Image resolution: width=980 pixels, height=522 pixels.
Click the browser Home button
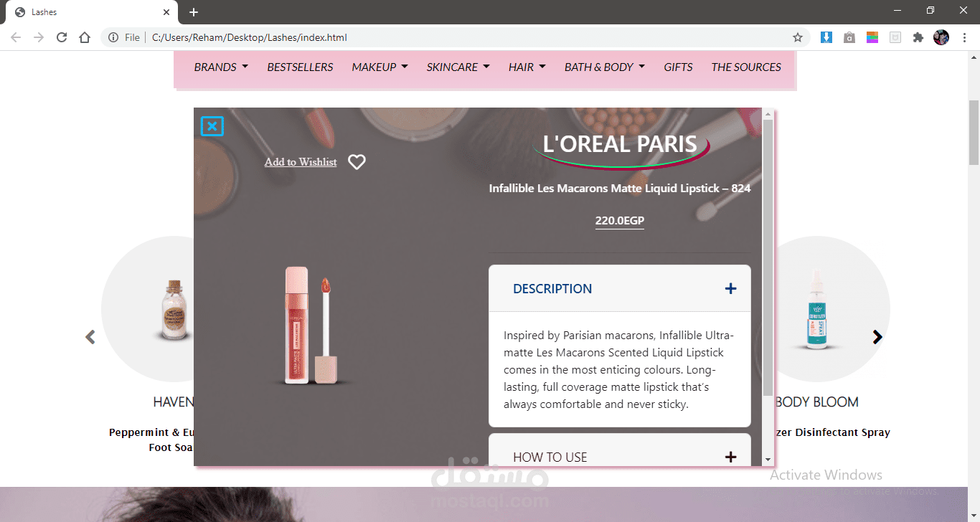click(85, 37)
